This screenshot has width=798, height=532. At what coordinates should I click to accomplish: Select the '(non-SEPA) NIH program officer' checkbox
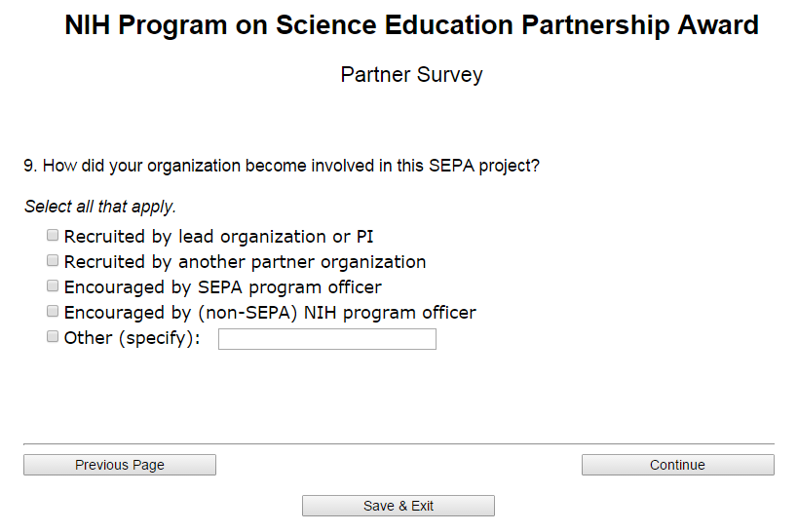click(x=53, y=312)
